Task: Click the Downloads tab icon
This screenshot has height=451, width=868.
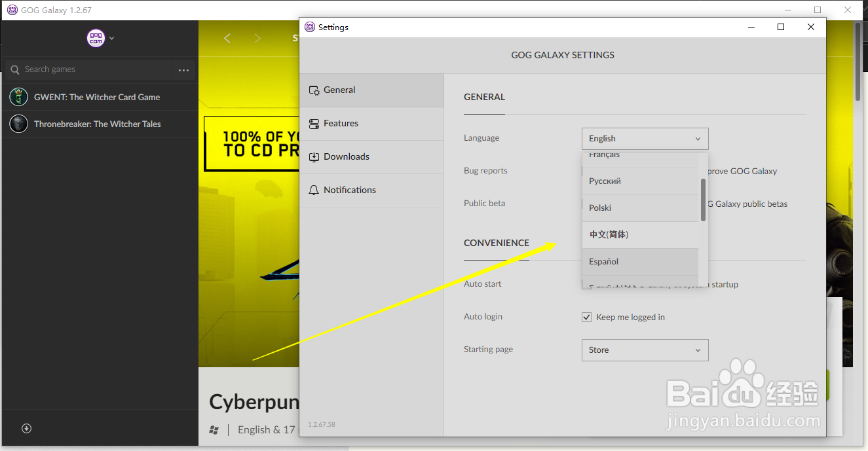Action: tap(314, 157)
